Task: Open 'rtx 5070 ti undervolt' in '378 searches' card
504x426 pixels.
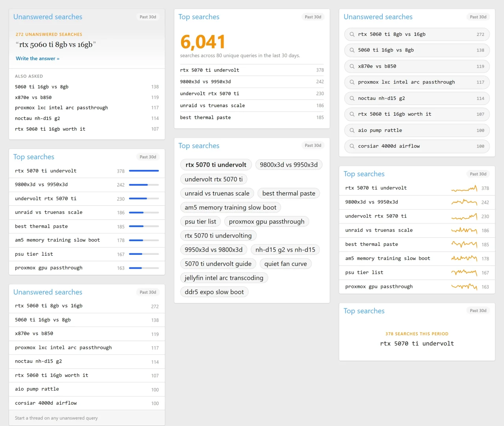Action: point(417,344)
